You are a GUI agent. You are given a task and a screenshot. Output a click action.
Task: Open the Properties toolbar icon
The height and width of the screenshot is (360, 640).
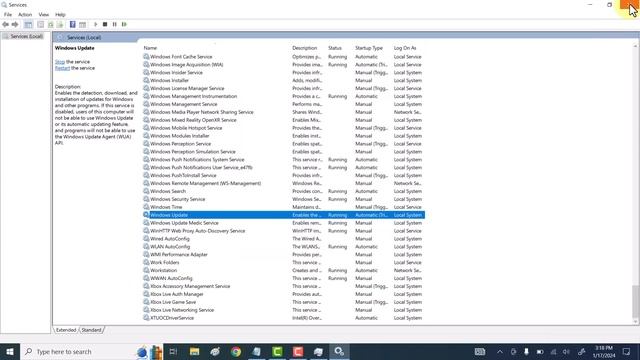(x=40, y=24)
